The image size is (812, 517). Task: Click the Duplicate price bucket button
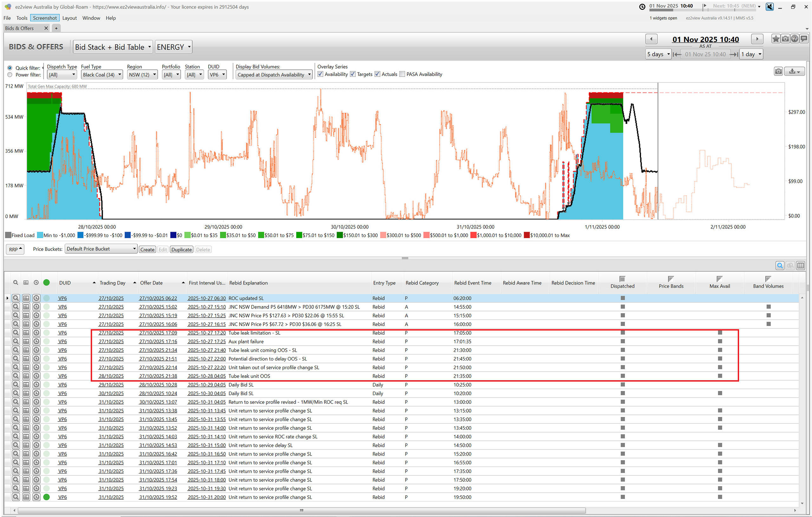pyautogui.click(x=181, y=250)
